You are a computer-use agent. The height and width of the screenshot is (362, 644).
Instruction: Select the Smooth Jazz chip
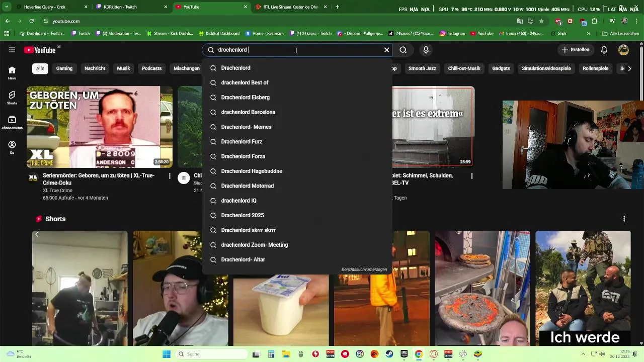tap(422, 68)
